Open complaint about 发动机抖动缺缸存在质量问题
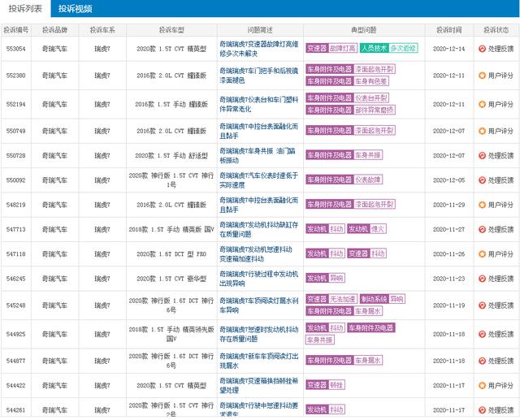This screenshot has height=420, width=520. tap(259, 229)
